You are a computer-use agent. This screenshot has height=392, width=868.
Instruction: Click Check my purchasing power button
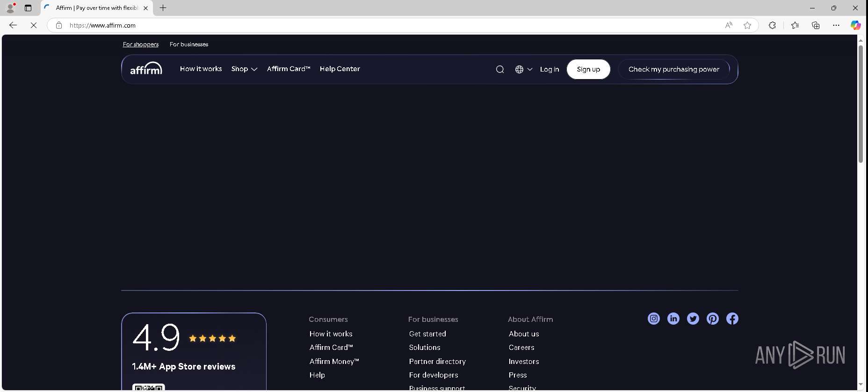click(x=674, y=69)
